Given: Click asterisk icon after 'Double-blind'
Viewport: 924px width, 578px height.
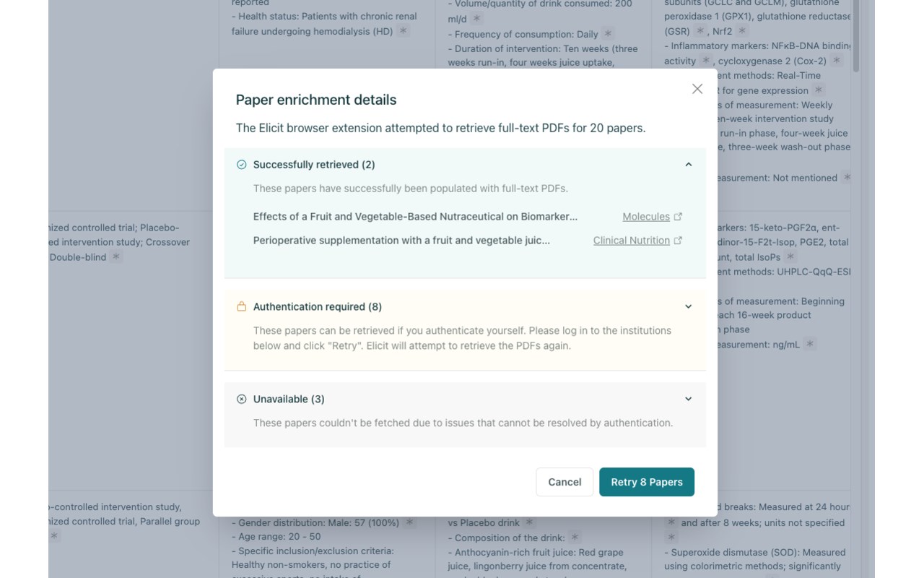Looking at the screenshot, I should tap(115, 256).
